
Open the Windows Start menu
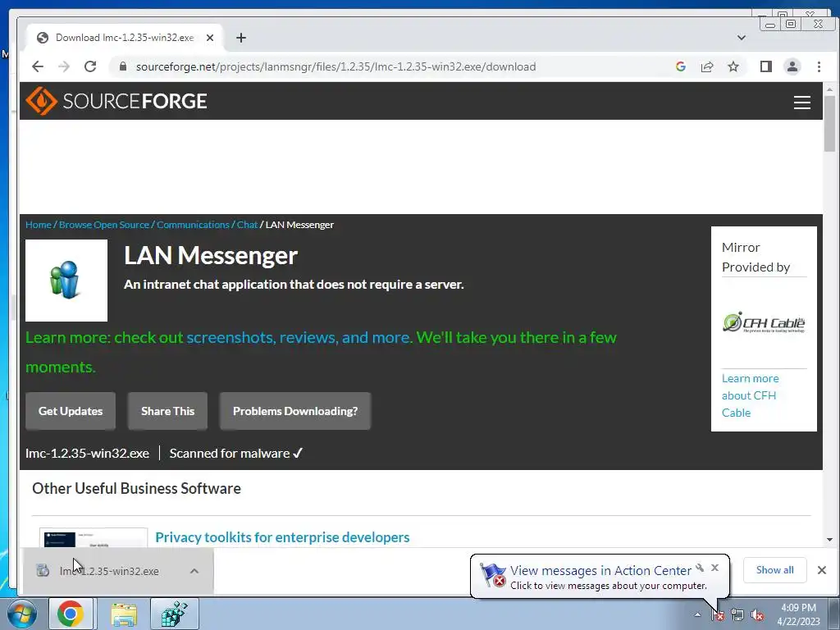[x=21, y=614]
